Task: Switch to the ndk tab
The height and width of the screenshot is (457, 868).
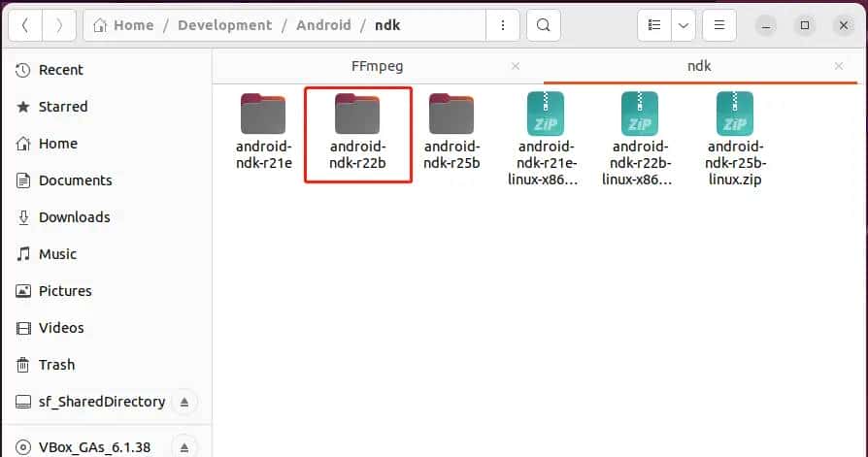Action: point(699,66)
